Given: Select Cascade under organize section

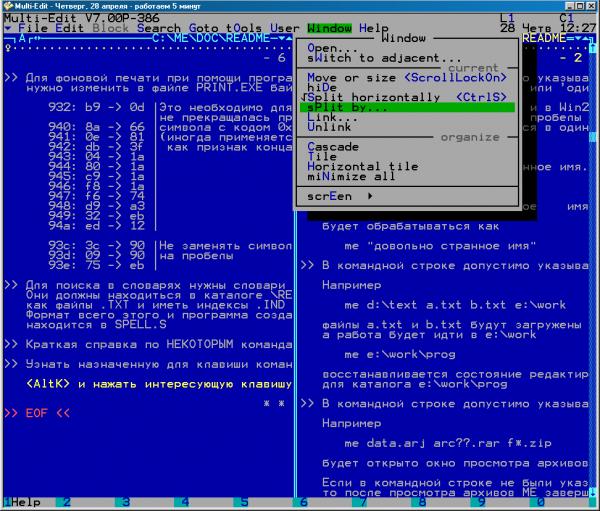Looking at the screenshot, I should 333,147.
